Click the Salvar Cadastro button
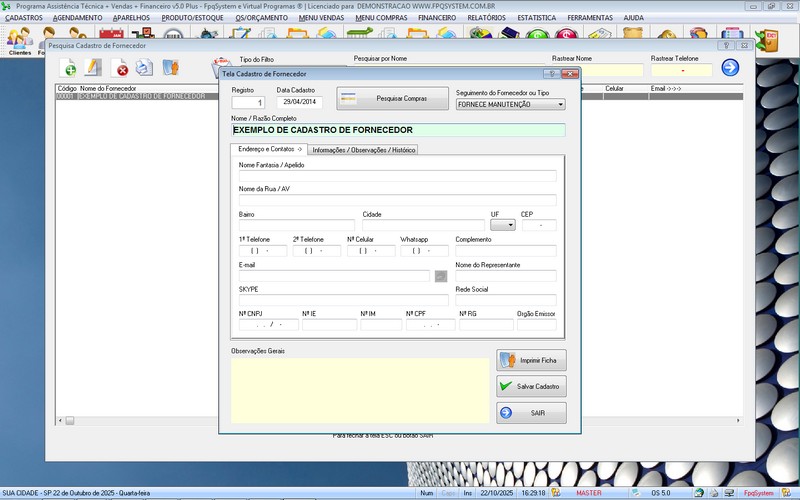800x500 pixels. pyautogui.click(x=531, y=386)
